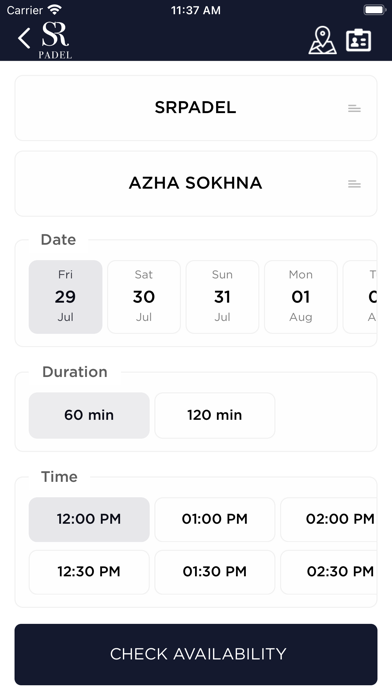392x696 pixels.
Task: Open the profile ID card icon
Action: click(x=358, y=40)
